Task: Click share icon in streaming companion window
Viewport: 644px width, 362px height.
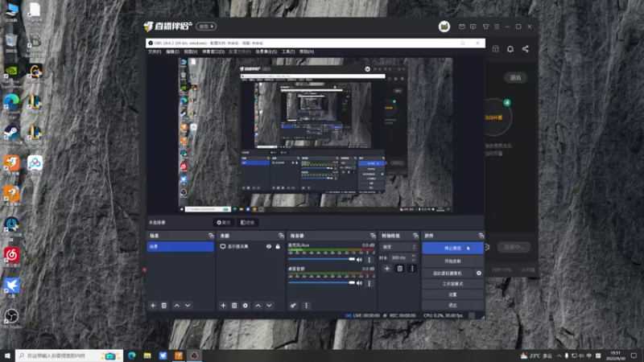Action: tap(526, 49)
